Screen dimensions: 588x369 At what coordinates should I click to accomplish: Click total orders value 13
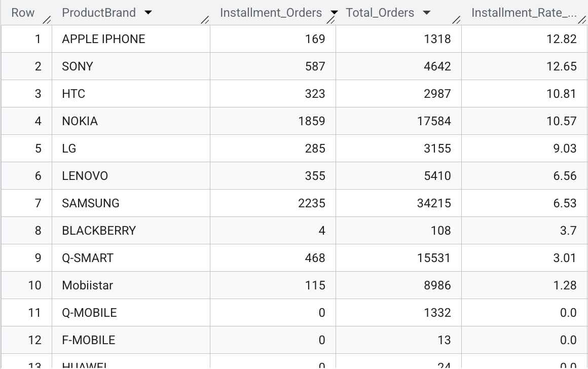(x=444, y=340)
